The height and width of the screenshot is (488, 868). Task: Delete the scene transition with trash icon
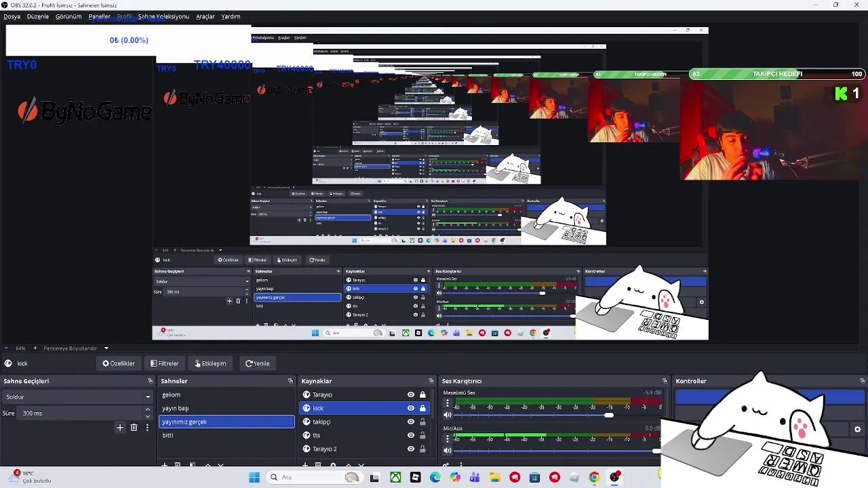(134, 428)
